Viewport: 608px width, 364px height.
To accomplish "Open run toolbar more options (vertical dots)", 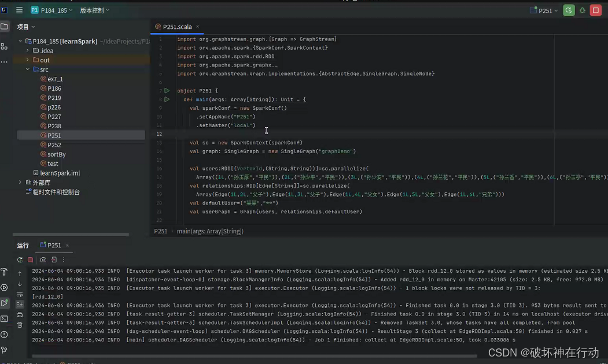I will click(x=64, y=260).
